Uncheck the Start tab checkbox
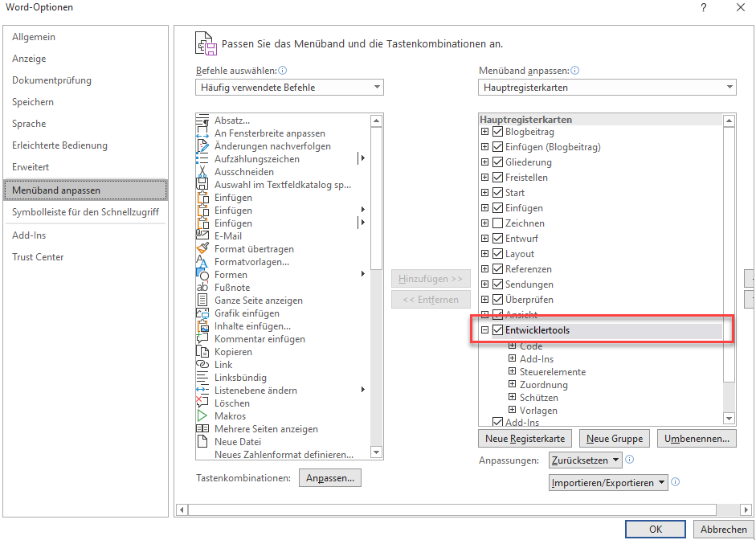 (497, 193)
